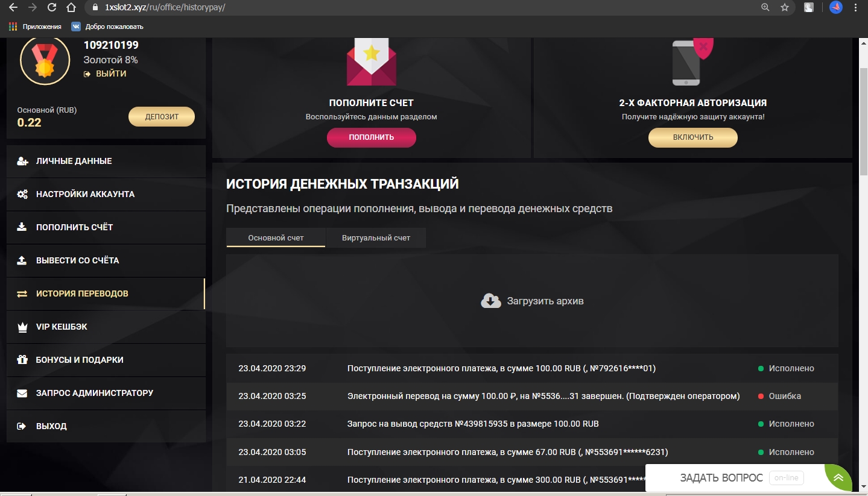Screen dimensions: 868x496
Task: Enable two-factor auth via ВКЛЮЧИТЬ button
Action: pyautogui.click(x=692, y=137)
